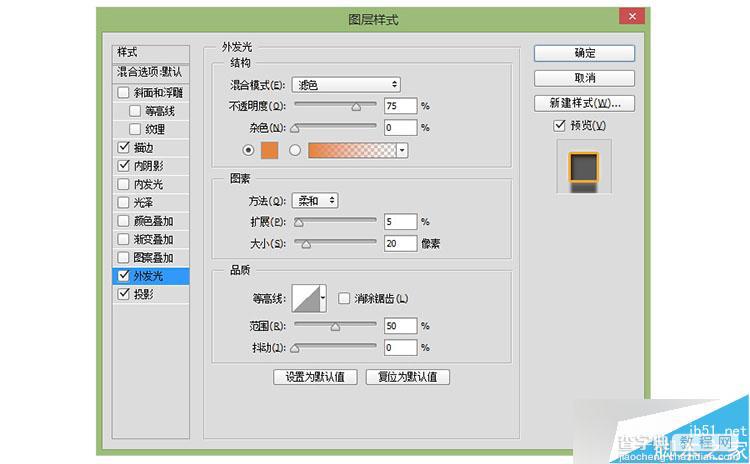Uncheck the 投影 checkbox
Screen dimensions: 750x464
coord(123,294)
